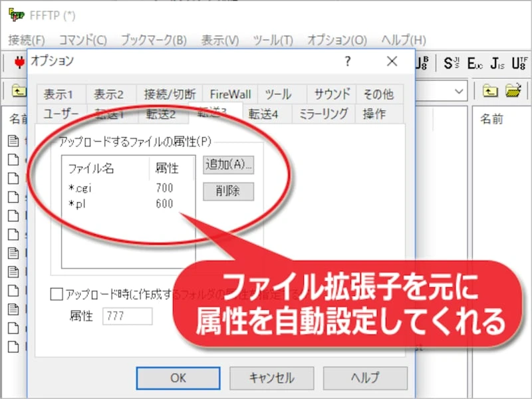Click the 削除 button
The image size is (532, 399).
pos(228,192)
